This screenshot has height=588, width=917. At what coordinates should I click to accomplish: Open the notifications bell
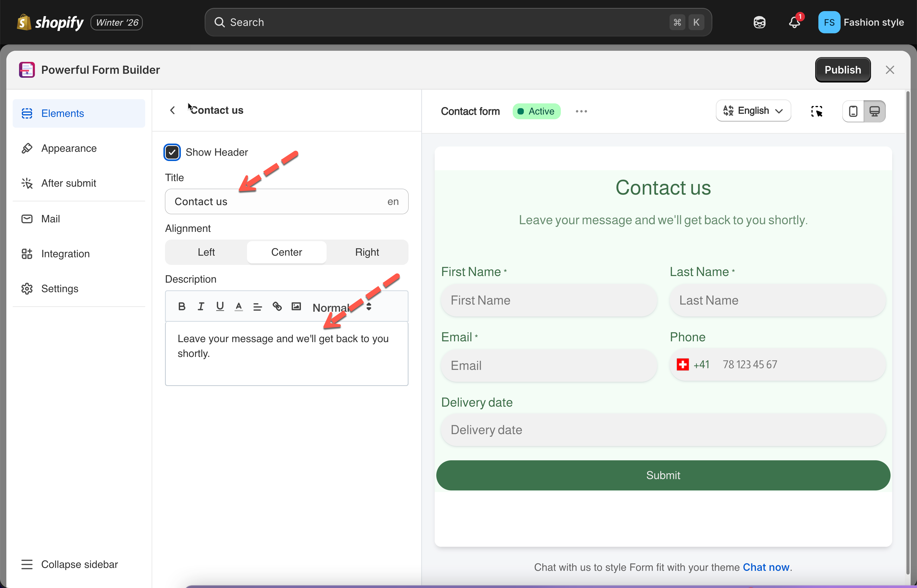click(x=795, y=22)
